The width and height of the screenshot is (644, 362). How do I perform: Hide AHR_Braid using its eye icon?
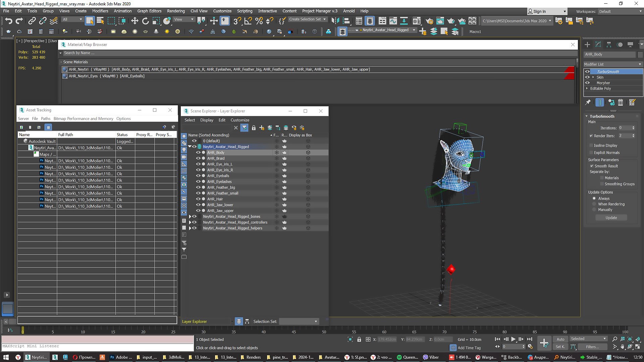[x=198, y=159]
